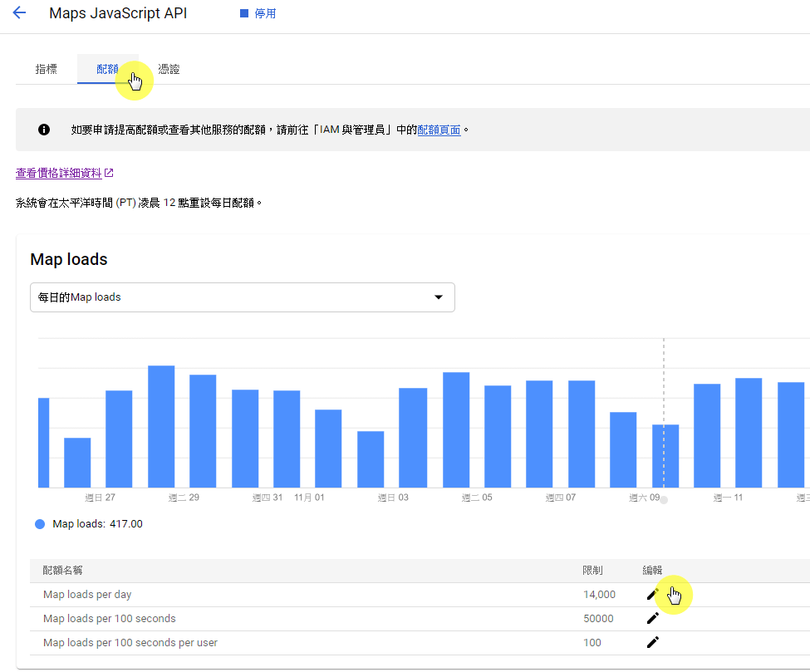Click the 編輯 column header

pyautogui.click(x=652, y=570)
